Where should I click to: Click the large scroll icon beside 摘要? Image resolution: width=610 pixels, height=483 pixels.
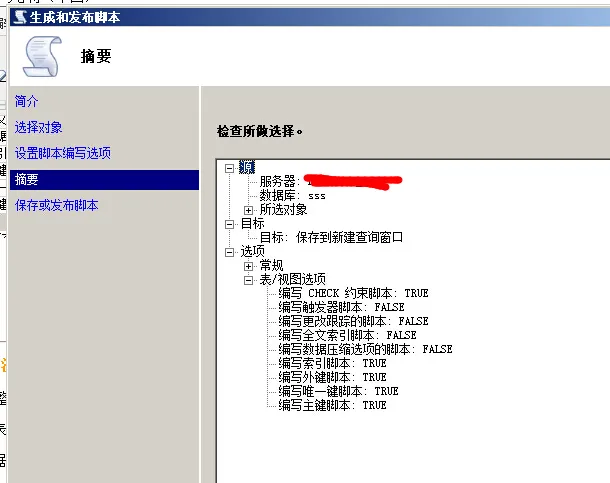coord(42,57)
